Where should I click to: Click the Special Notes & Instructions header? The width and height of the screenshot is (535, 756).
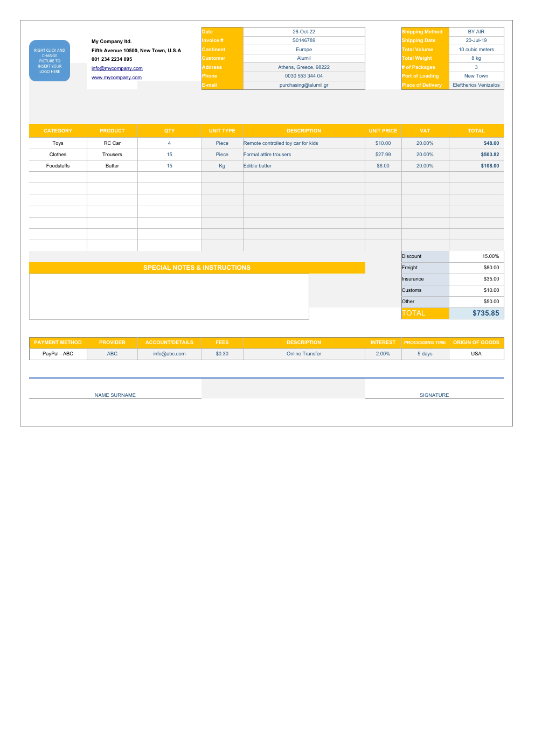pyautogui.click(x=197, y=268)
